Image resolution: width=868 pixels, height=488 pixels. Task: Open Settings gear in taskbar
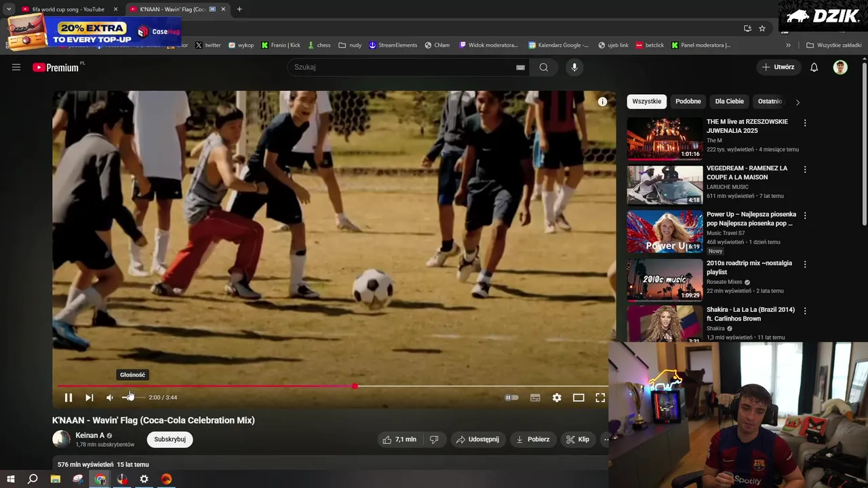click(144, 479)
